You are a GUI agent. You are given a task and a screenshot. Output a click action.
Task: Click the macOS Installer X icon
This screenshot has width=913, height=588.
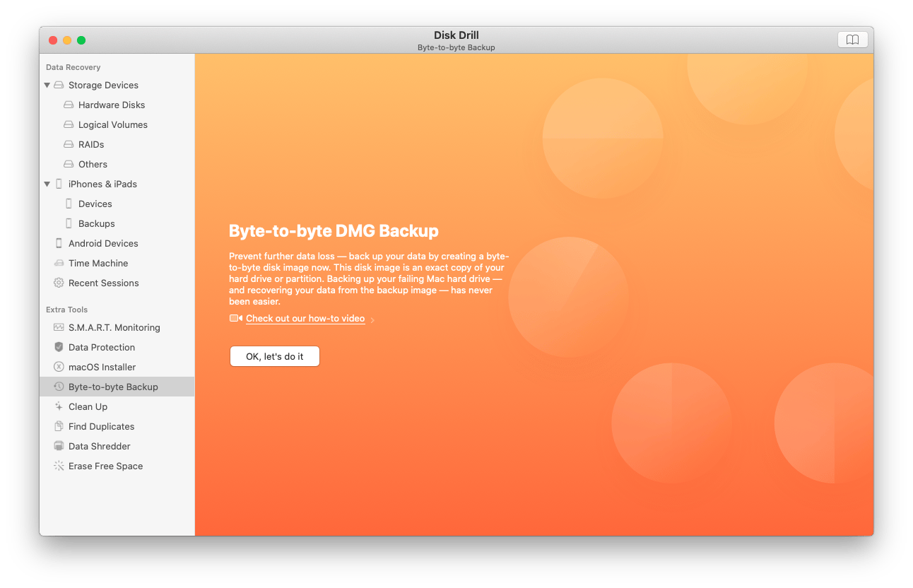[x=59, y=367]
